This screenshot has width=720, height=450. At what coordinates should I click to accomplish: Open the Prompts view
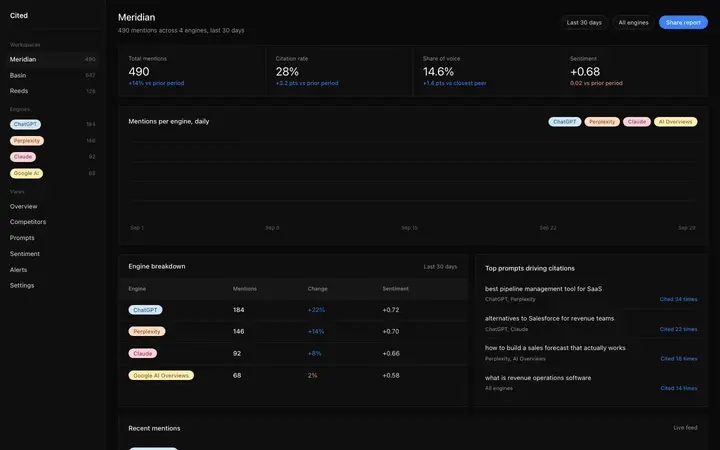tap(22, 238)
